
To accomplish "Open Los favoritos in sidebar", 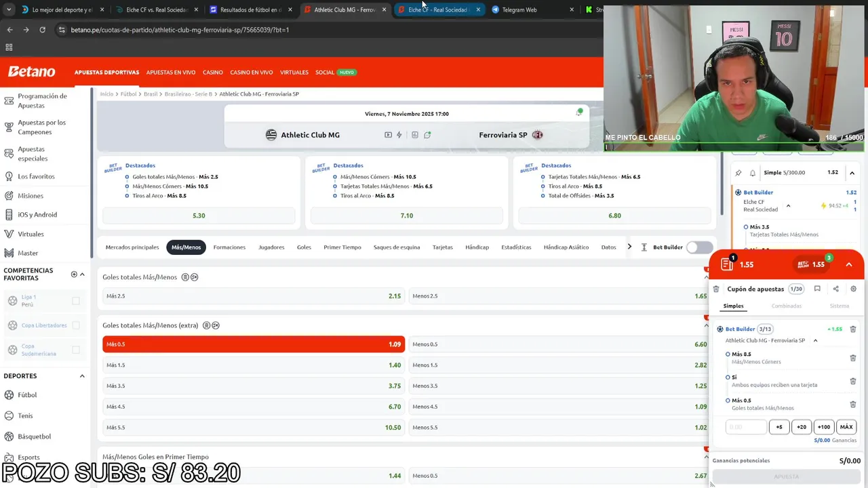I will [36, 176].
